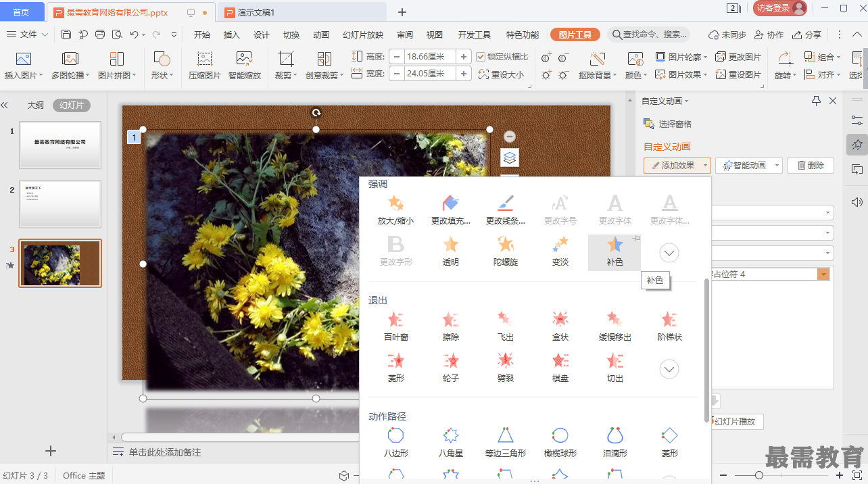Image resolution: width=868 pixels, height=484 pixels.
Task: Expand more exit effects
Action: click(669, 369)
